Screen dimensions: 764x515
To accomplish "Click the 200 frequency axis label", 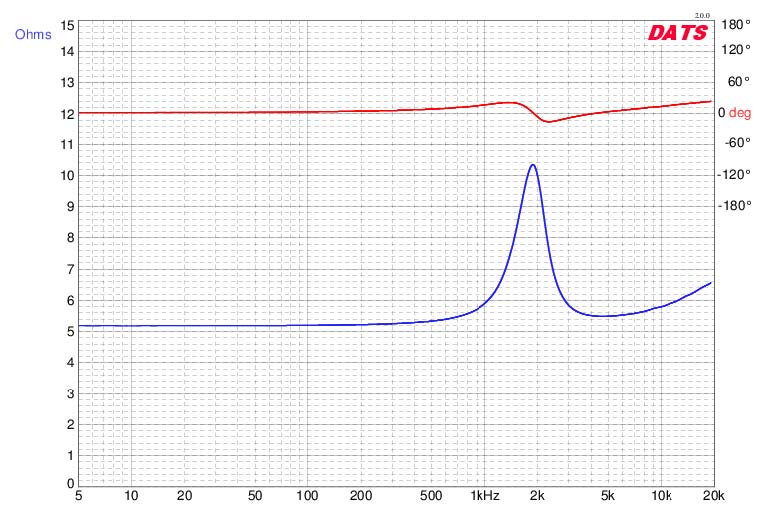I will pos(361,496).
